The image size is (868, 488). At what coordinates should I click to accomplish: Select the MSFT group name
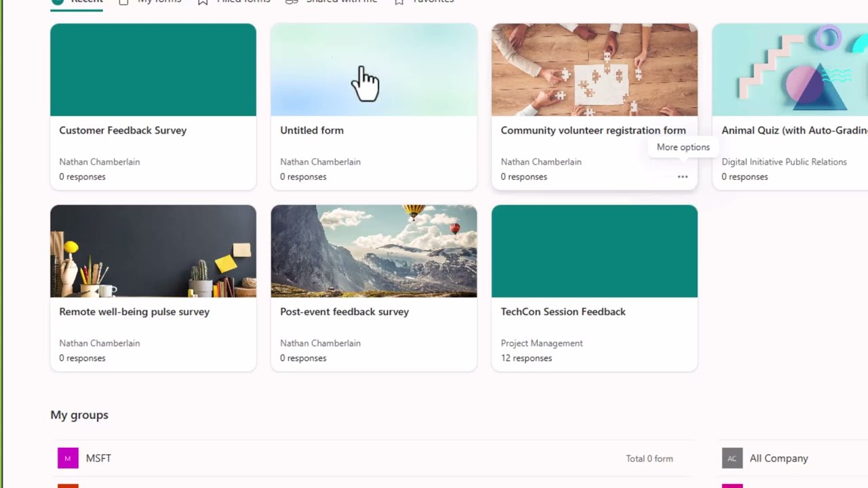(98, 458)
